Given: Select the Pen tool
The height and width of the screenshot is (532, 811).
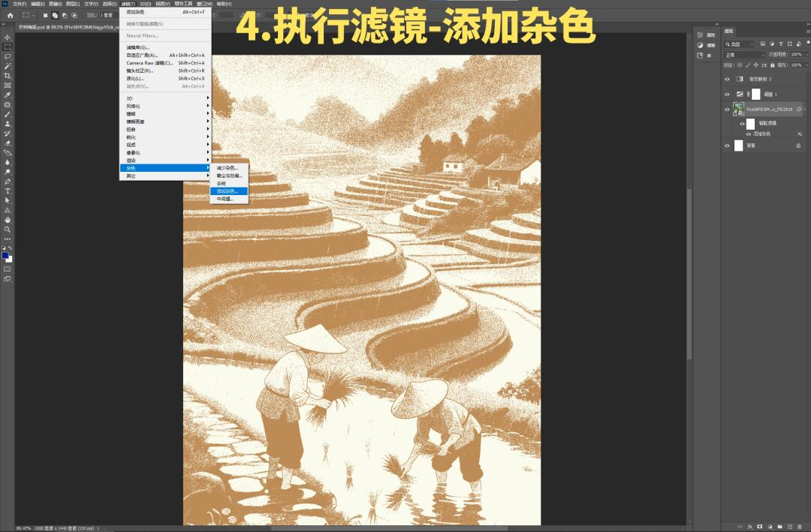Looking at the screenshot, I should coord(8,182).
